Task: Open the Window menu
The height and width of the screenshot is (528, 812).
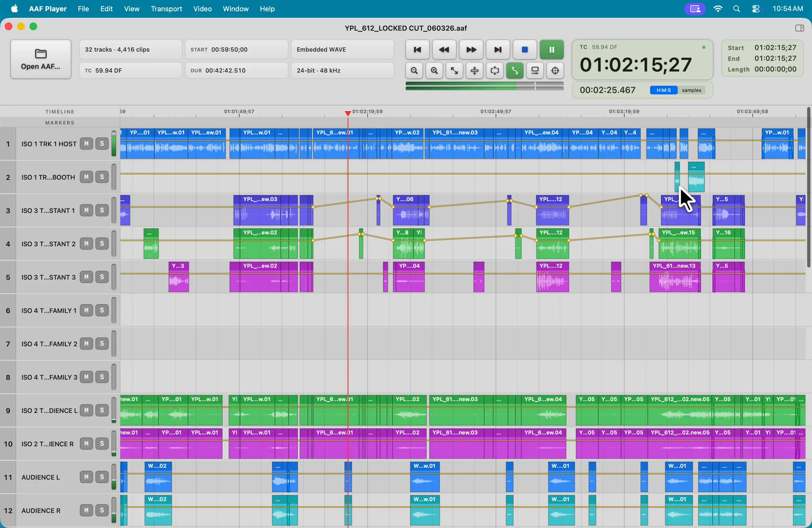Action: tap(236, 9)
